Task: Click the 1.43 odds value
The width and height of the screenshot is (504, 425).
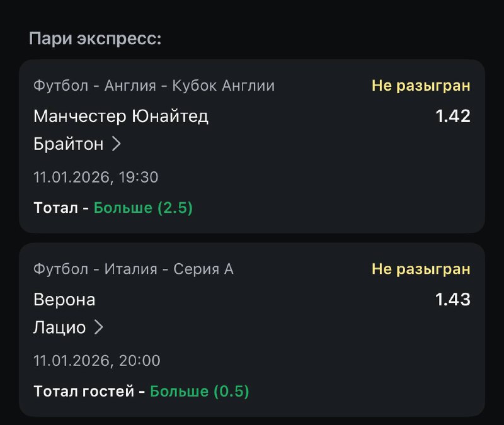Action: 453,300
